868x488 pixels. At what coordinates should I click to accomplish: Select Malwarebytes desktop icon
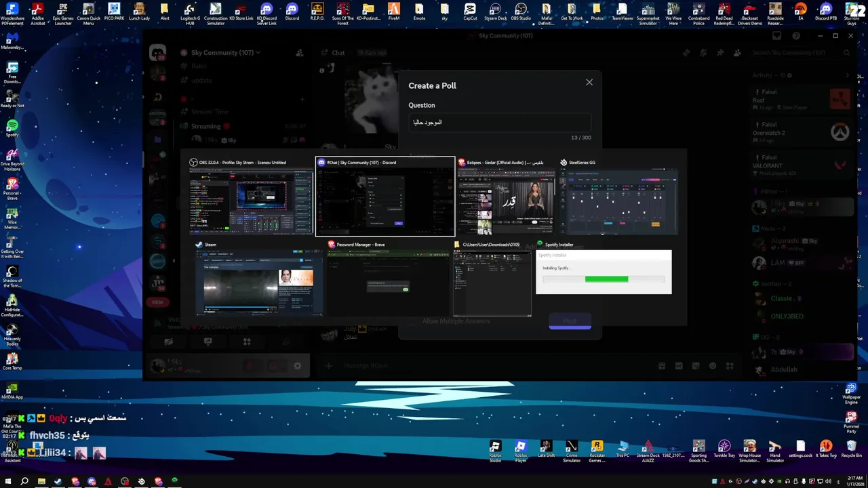tap(12, 41)
